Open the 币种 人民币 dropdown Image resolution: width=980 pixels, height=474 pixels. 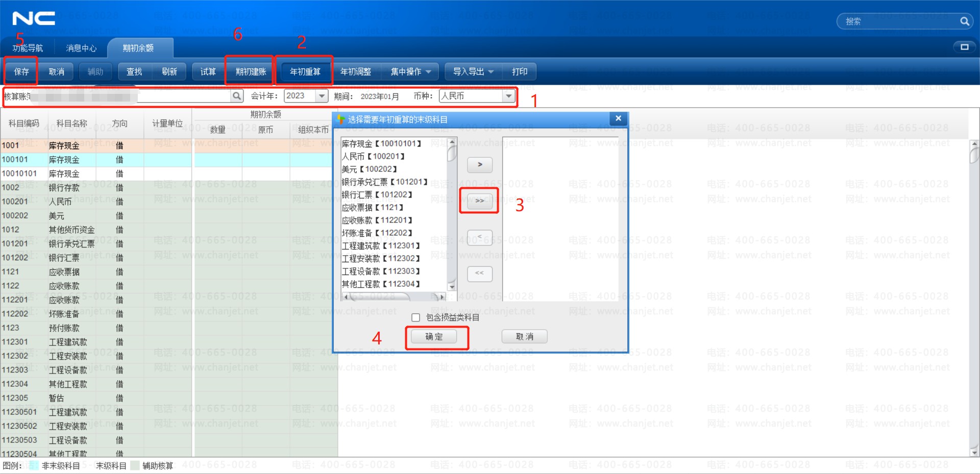pos(508,96)
